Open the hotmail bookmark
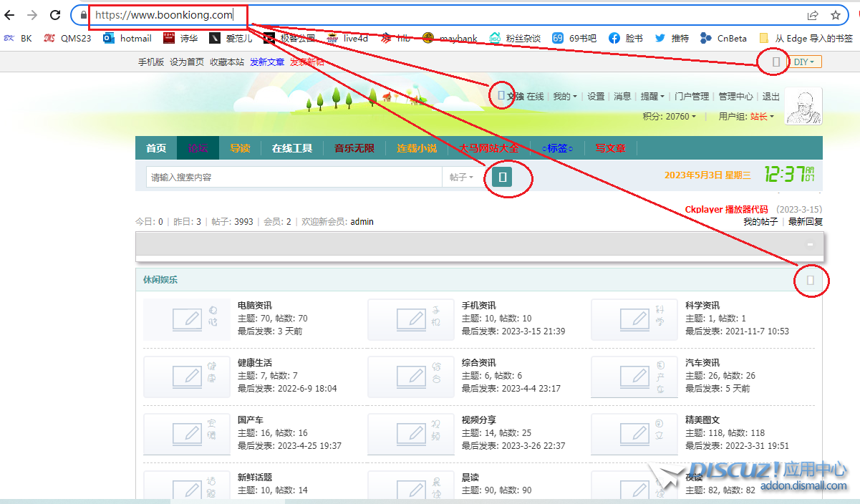 coord(127,39)
